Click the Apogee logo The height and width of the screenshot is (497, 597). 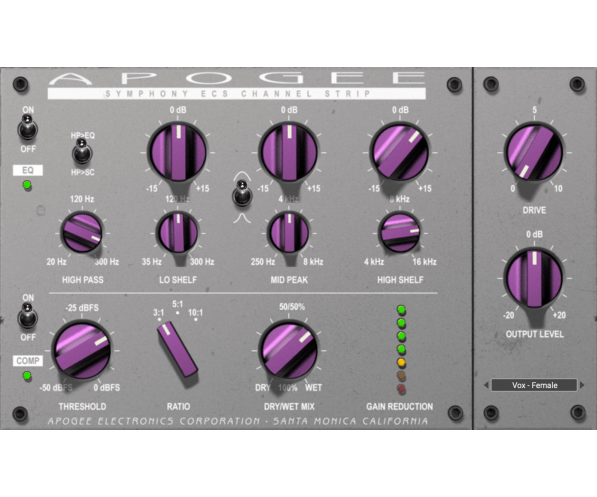tap(236, 78)
